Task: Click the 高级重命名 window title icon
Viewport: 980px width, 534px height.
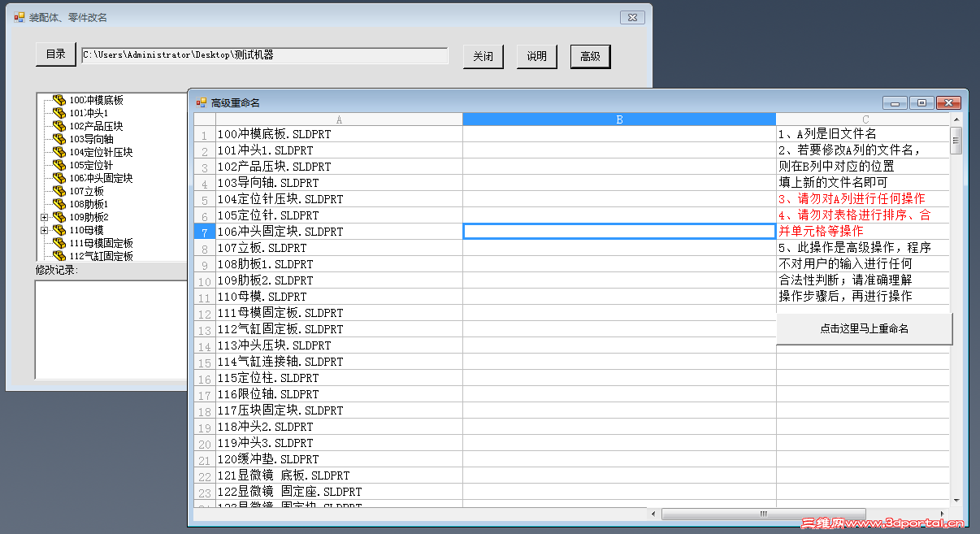Action: [201, 102]
